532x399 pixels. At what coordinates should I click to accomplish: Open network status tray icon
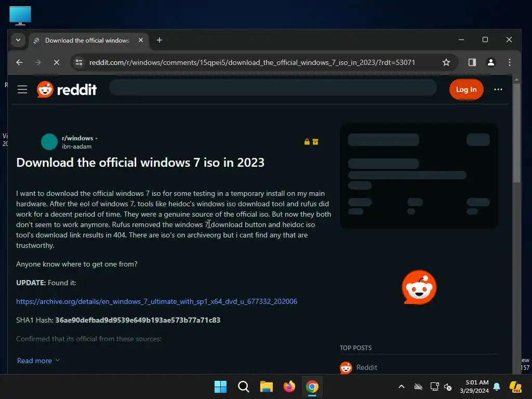[435, 387]
